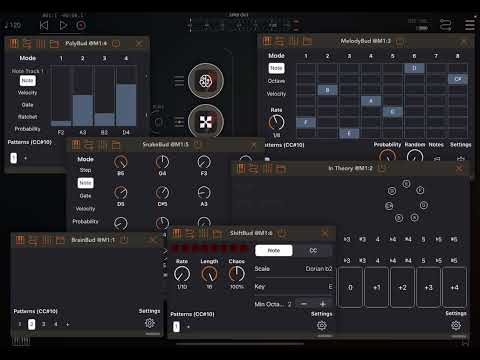Screen dimensions: 480x360
Task: Turn the A3 knob in SnakeBud
Action: click(x=204, y=193)
